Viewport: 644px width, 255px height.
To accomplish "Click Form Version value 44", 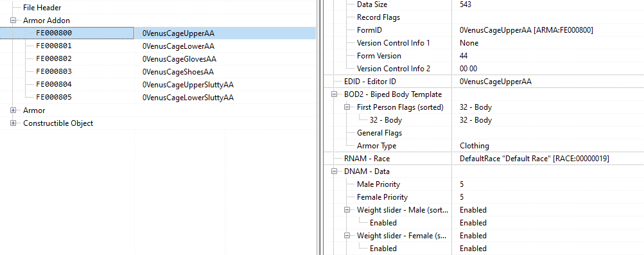I will [x=464, y=56].
